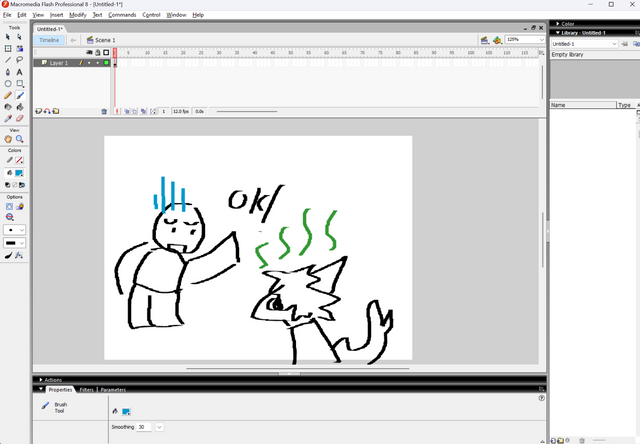640x444 pixels.
Task: Open the Modify menu
Action: coord(78,15)
